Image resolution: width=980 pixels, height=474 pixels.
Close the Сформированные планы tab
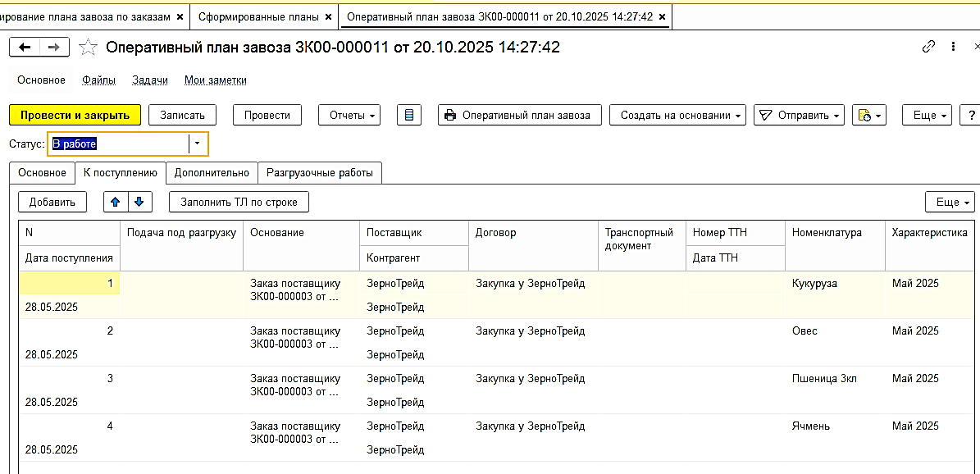[x=329, y=16]
